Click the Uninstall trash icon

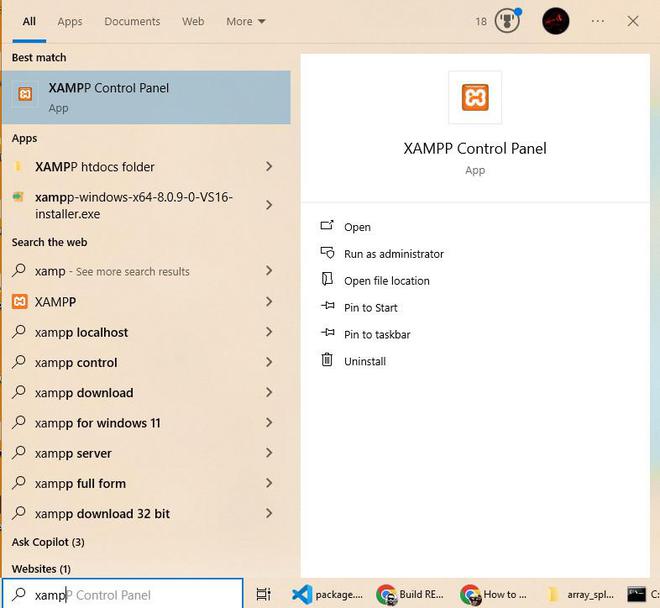click(327, 360)
